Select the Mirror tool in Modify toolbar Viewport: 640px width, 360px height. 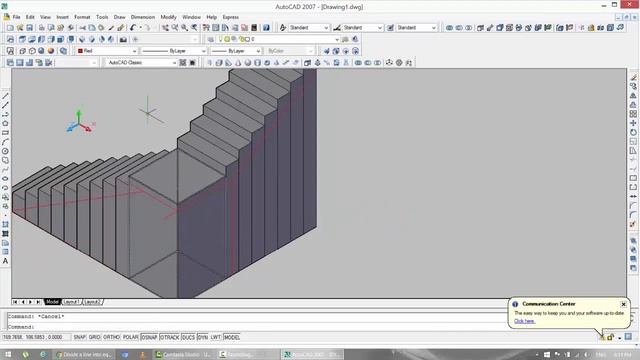(633, 96)
